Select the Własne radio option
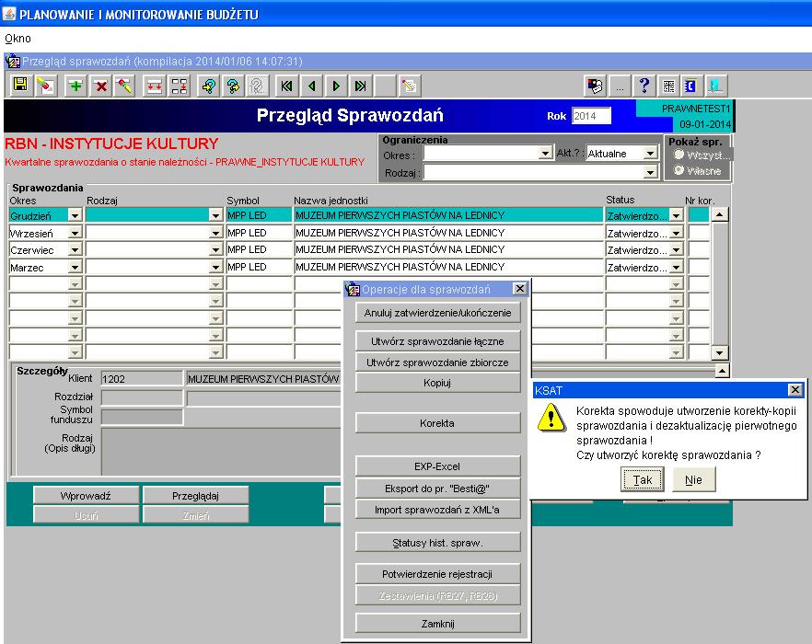Image resolution: width=812 pixels, height=644 pixels. pyautogui.click(x=679, y=170)
